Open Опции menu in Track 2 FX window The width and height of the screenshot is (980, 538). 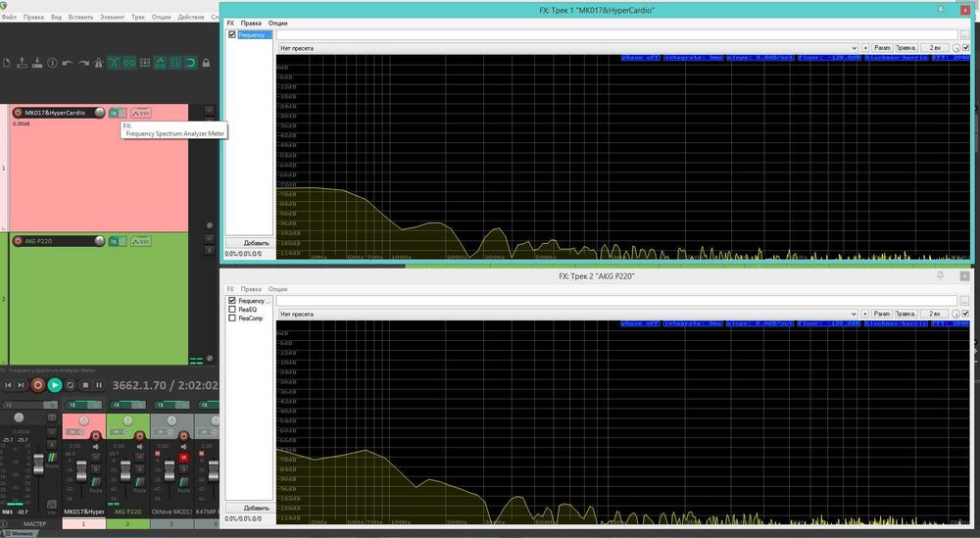277,289
